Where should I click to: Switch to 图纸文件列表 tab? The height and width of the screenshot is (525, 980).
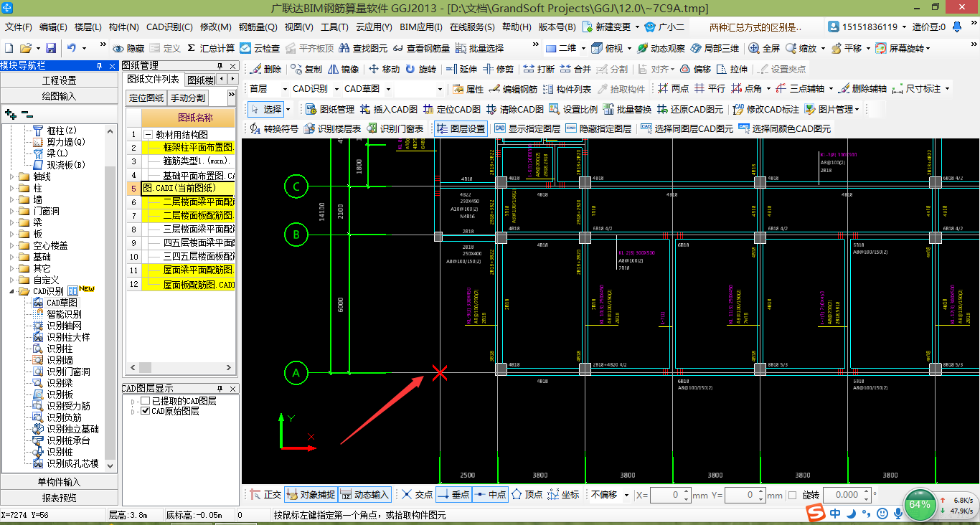pos(153,80)
